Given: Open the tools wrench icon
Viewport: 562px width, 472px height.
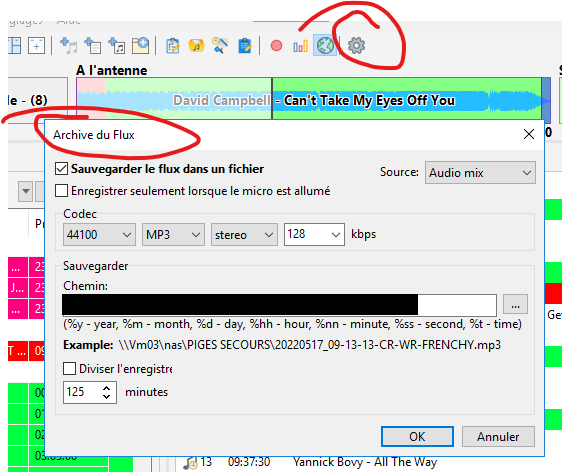Looking at the screenshot, I should (x=220, y=46).
